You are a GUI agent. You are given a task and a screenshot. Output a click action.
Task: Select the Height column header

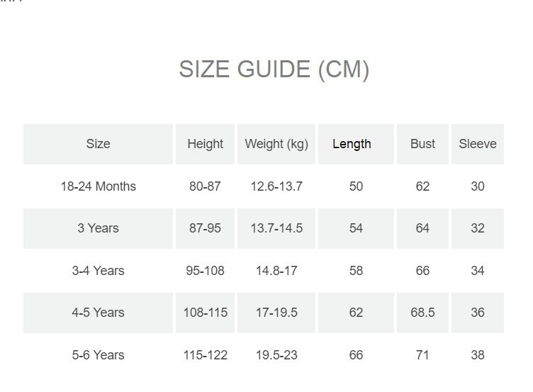206,144
